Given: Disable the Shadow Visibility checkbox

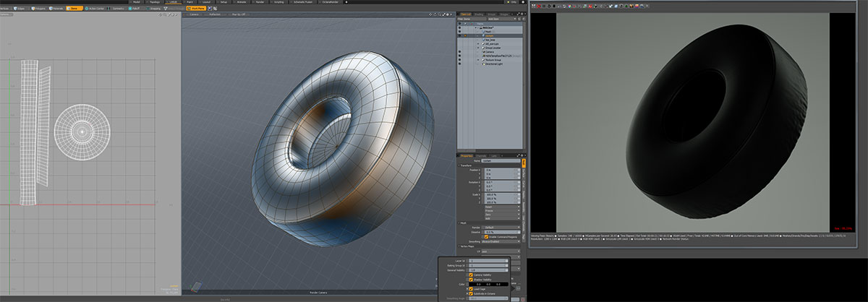Looking at the screenshot, I should 471,281.
